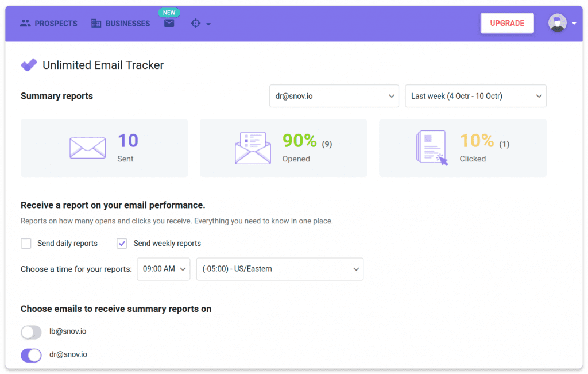Click the crosshair tools icon in navbar

196,23
